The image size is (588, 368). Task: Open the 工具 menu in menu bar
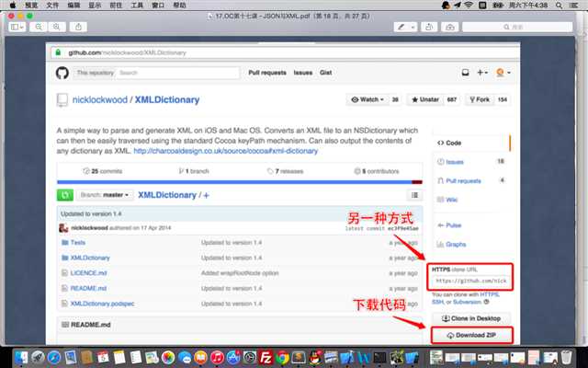tap(137, 6)
